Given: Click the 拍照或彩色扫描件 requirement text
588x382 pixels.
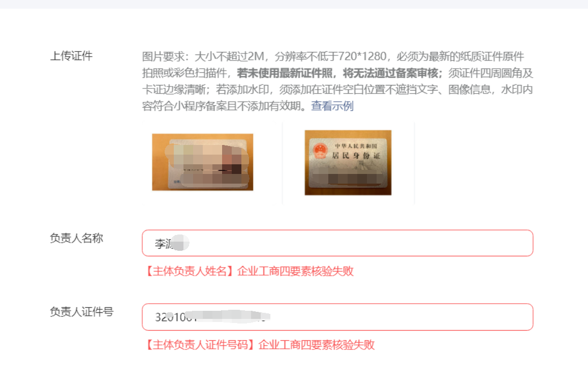Looking at the screenshot, I should point(184,73).
